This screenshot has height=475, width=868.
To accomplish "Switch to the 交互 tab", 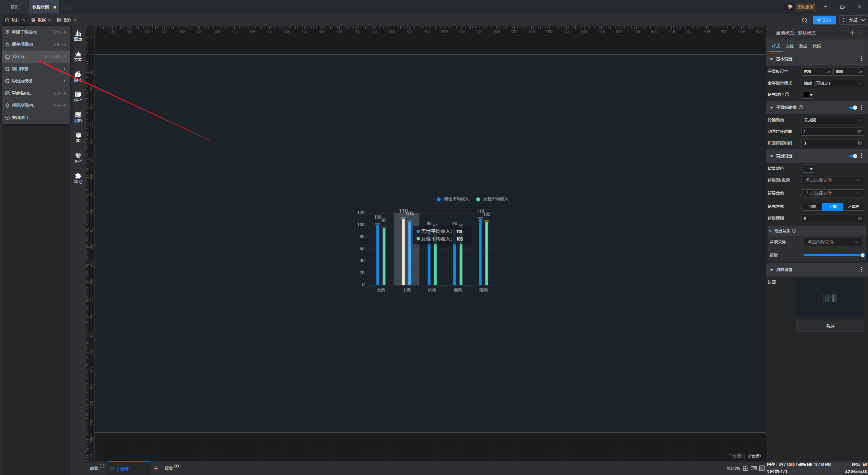I will pyautogui.click(x=789, y=46).
